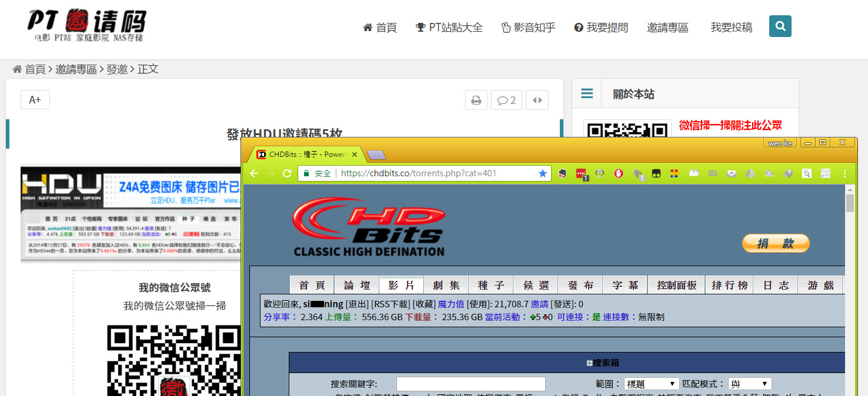Open 我要提問 in the top navigation
This screenshot has width=868, height=396.
(601, 28)
